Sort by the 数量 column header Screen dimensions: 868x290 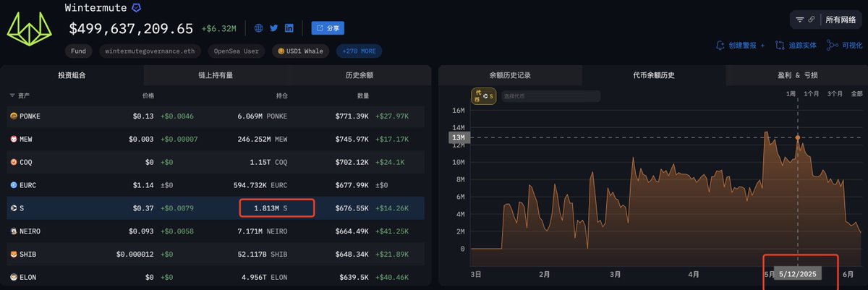(x=363, y=95)
